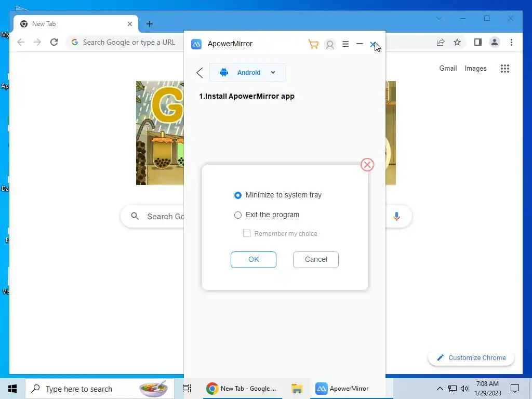532x399 pixels.
Task: Click the Windows taskbar search box
Action: pos(100,389)
